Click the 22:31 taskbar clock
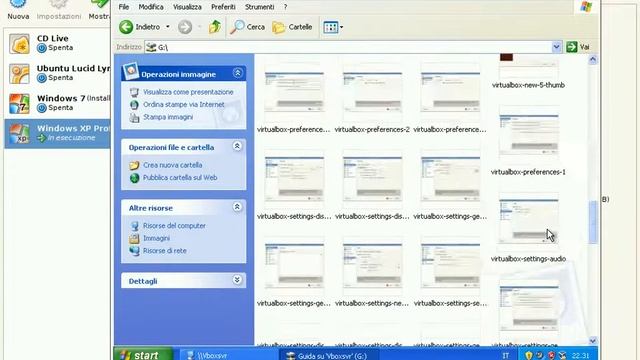Viewport: 640px width, 360px height. (x=580, y=356)
